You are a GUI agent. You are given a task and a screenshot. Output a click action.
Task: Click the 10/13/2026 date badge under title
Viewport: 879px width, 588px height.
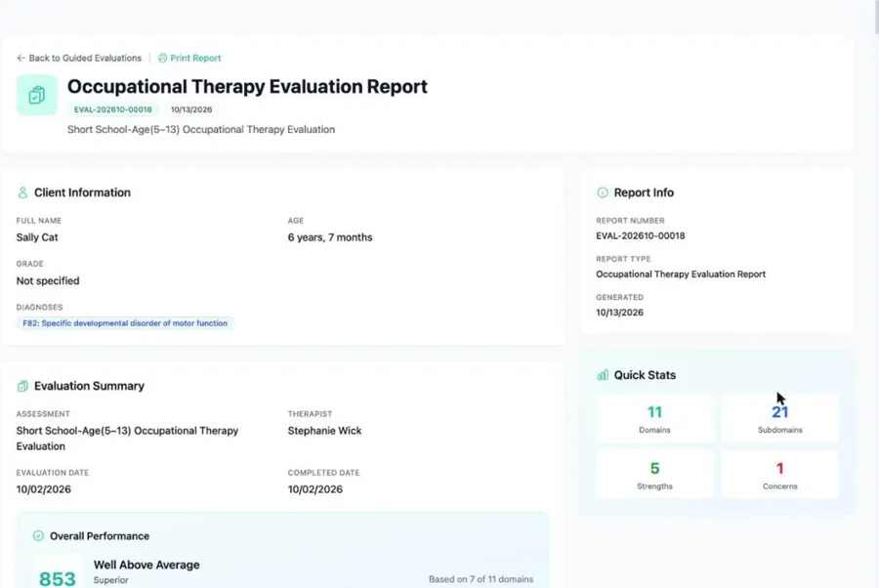click(191, 109)
